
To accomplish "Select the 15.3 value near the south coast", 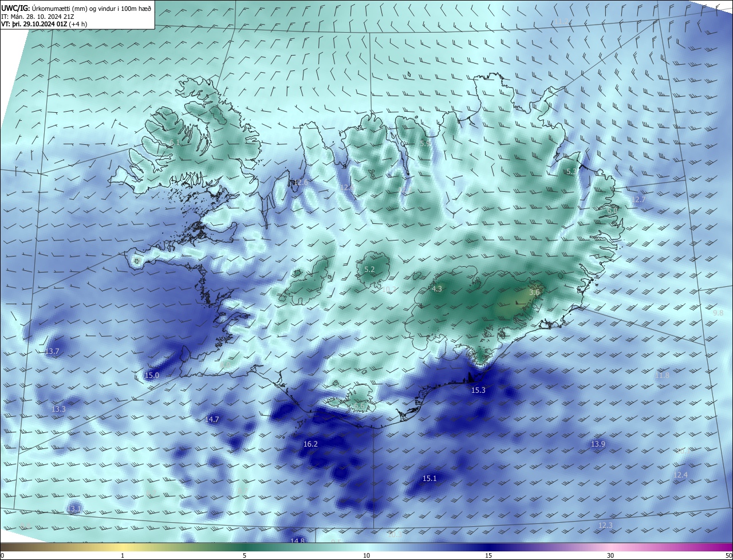I will point(478,390).
